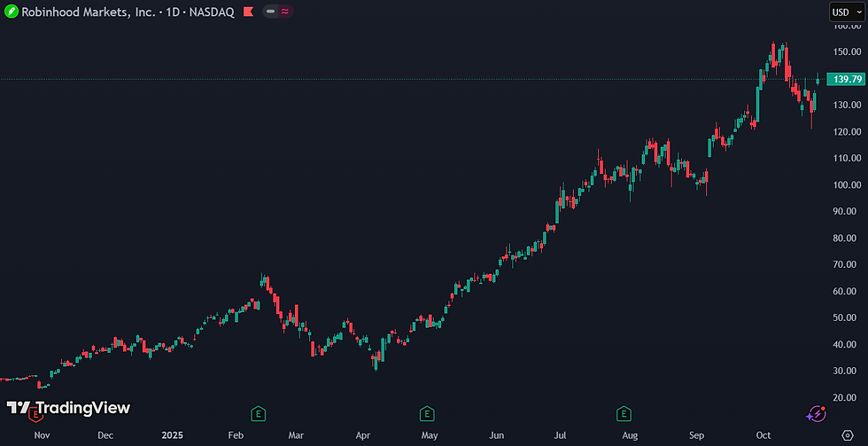868x446 pixels.
Task: Click the 130.00 price axis label
Action: [848, 105]
